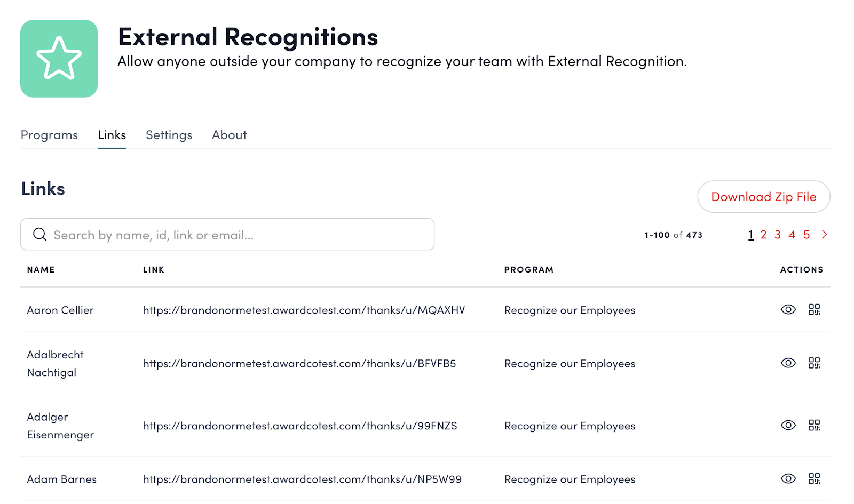Open QR code for Adalbrecht Nachtigal
The width and height of the screenshot is (854, 504).
(x=814, y=363)
